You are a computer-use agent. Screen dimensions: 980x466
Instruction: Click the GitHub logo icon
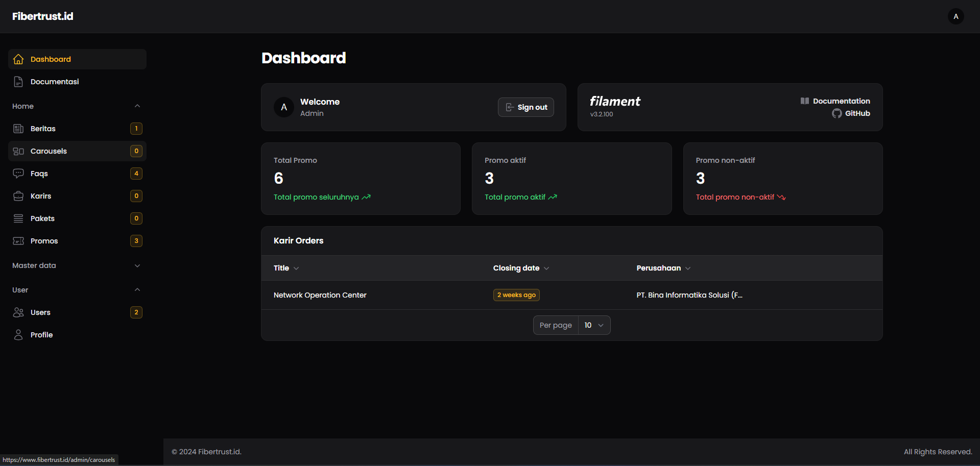(x=836, y=113)
